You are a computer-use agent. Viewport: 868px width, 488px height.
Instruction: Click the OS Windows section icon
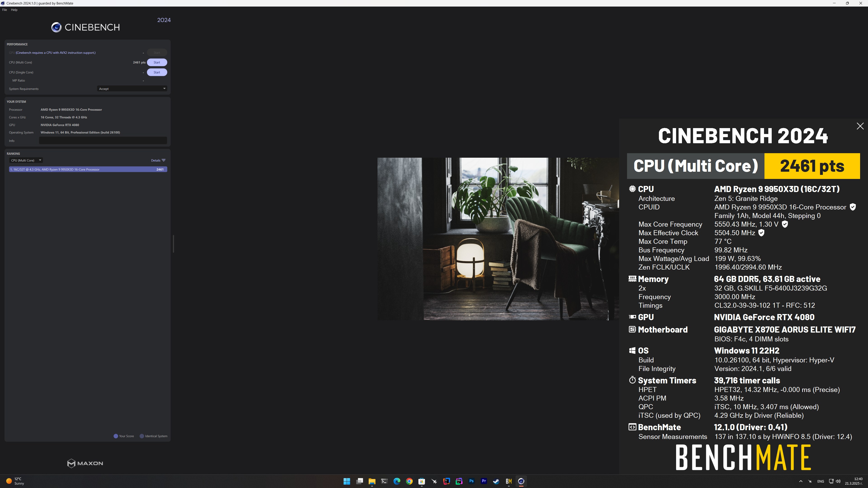[632, 351]
